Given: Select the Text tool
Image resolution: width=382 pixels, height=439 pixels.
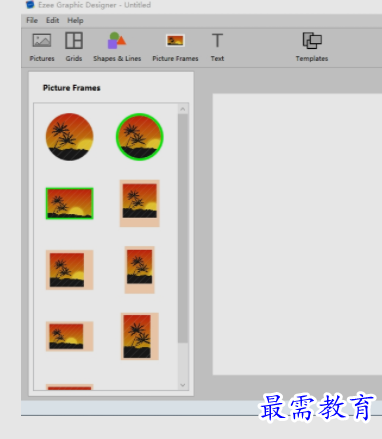Looking at the screenshot, I should click(217, 47).
